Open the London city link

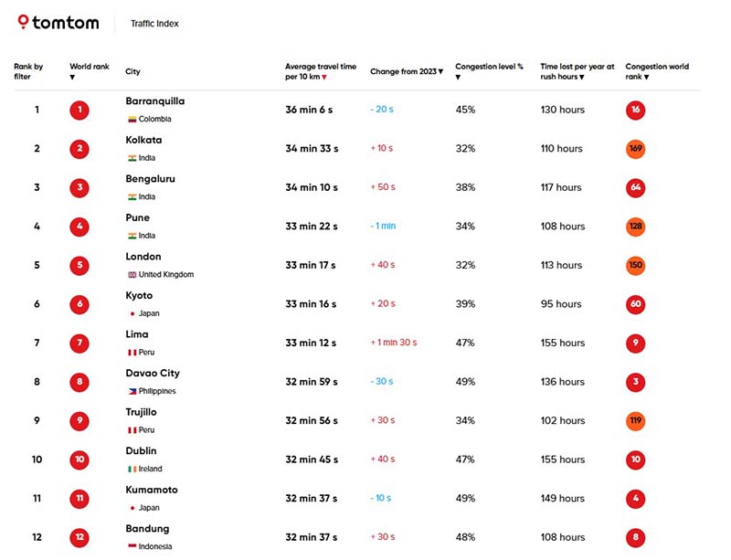[143, 257]
